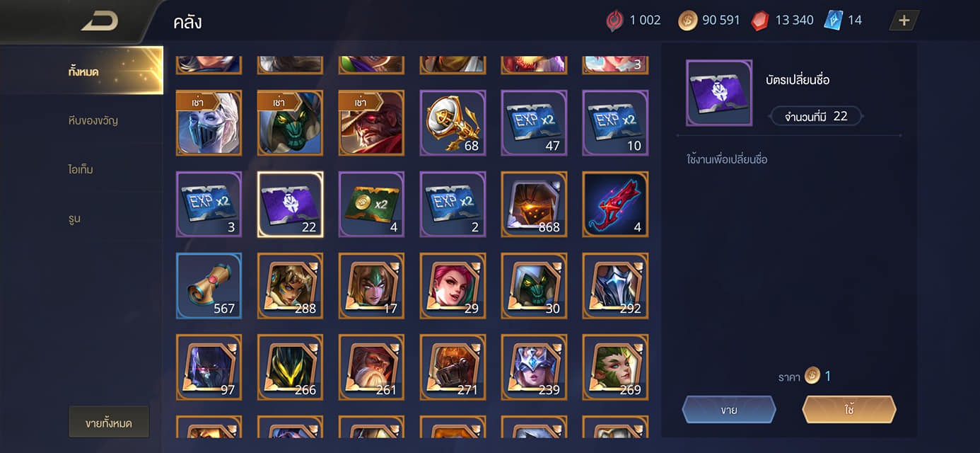Select the green gold x2 card (4)
This screenshot has width=980, height=453.
pos(371,204)
